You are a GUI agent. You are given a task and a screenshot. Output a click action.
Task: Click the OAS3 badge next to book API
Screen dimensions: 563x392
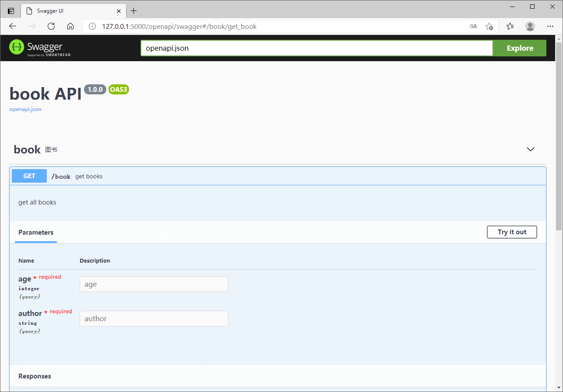click(x=118, y=89)
